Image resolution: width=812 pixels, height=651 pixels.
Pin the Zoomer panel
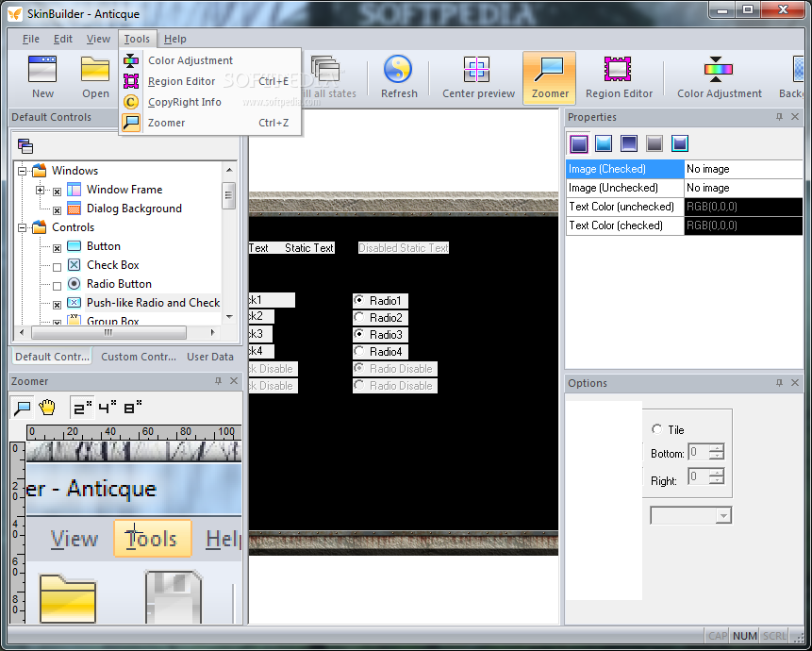coord(218,381)
